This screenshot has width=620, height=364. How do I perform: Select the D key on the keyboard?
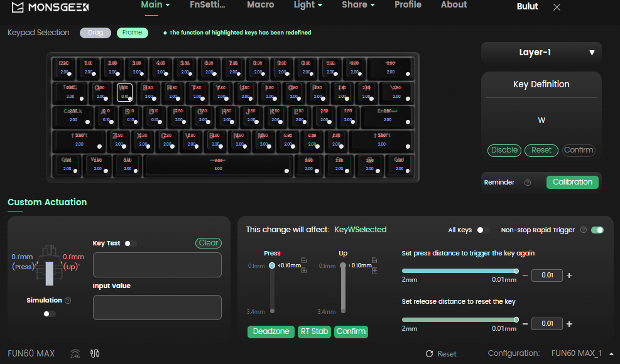point(155,116)
